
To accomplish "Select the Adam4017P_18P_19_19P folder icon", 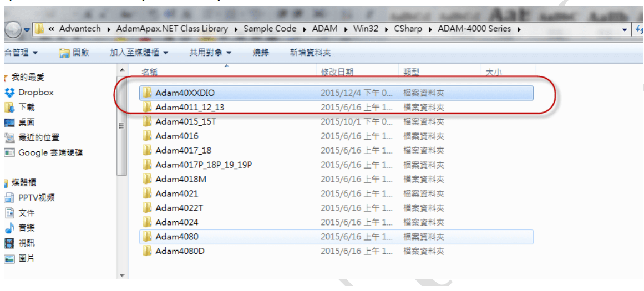I will tap(147, 165).
